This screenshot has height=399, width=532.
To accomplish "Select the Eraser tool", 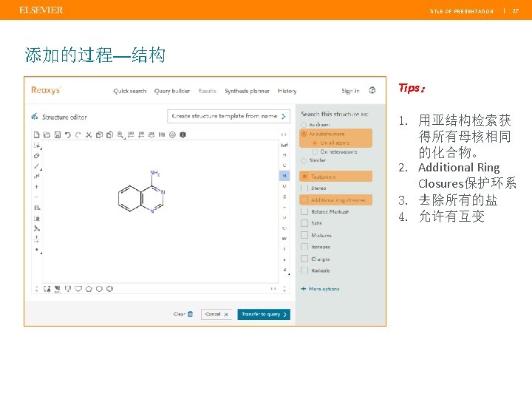I will coord(37,156).
